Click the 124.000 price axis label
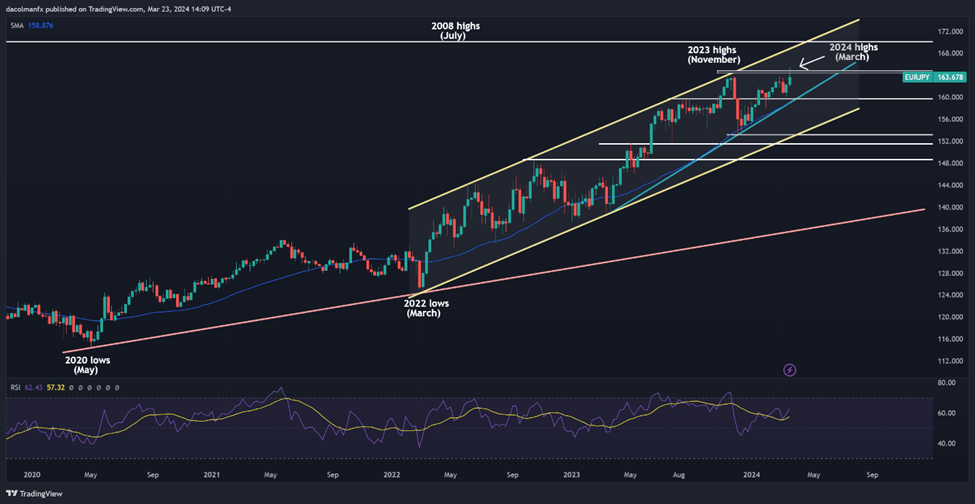Viewport: 975px width, 504px height. pos(952,295)
